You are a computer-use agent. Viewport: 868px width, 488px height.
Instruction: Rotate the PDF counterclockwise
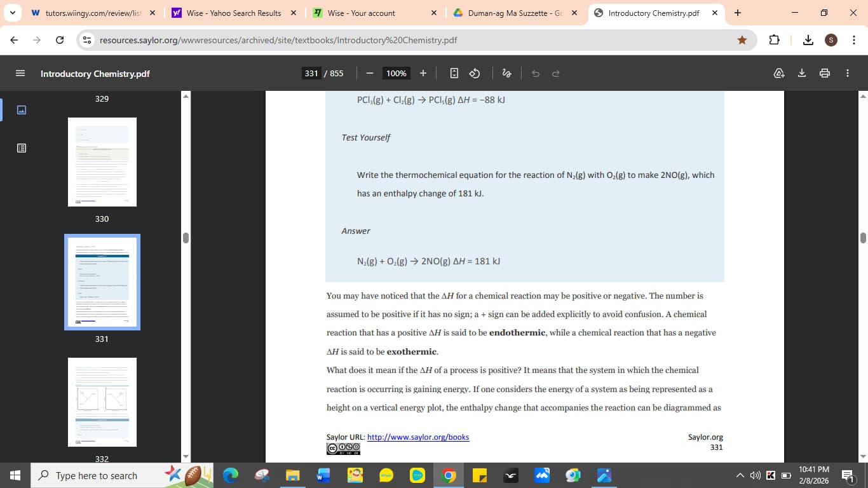[474, 73]
